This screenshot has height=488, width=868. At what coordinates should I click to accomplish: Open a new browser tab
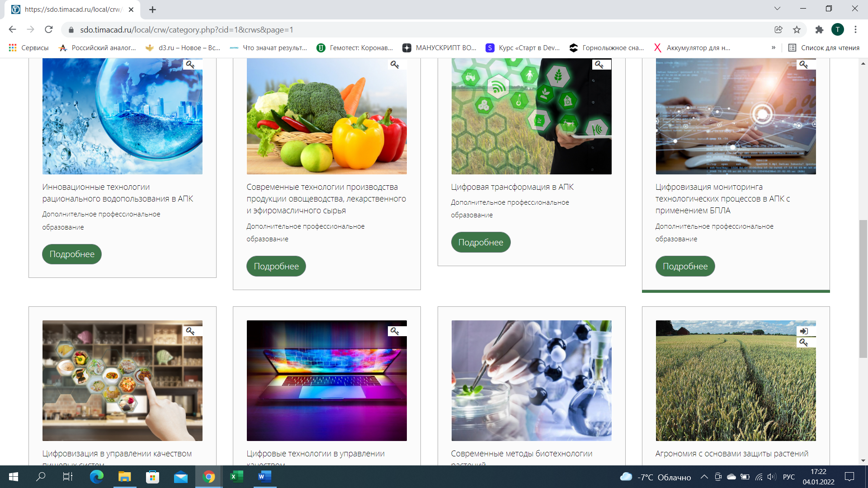click(x=152, y=9)
